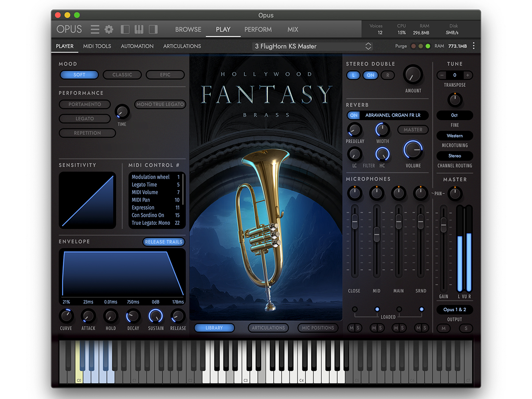
Task: Click the Mic Positions button
Action: (x=318, y=328)
